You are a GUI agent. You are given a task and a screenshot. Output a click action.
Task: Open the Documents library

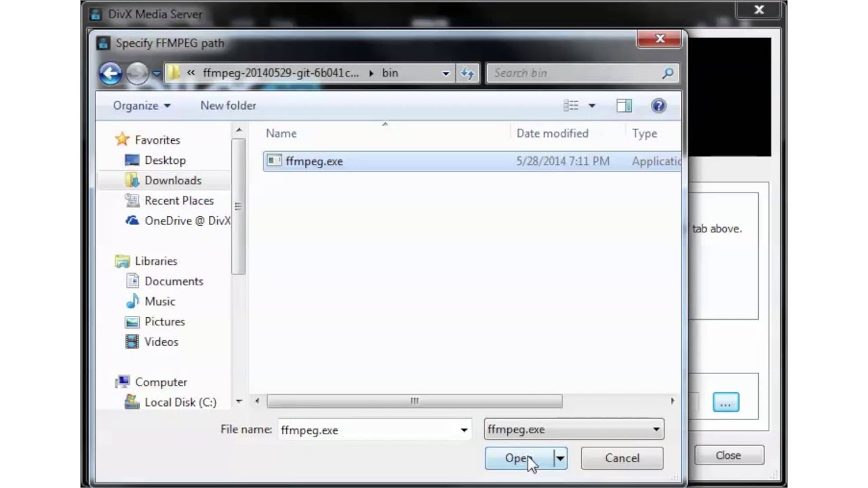[174, 281]
